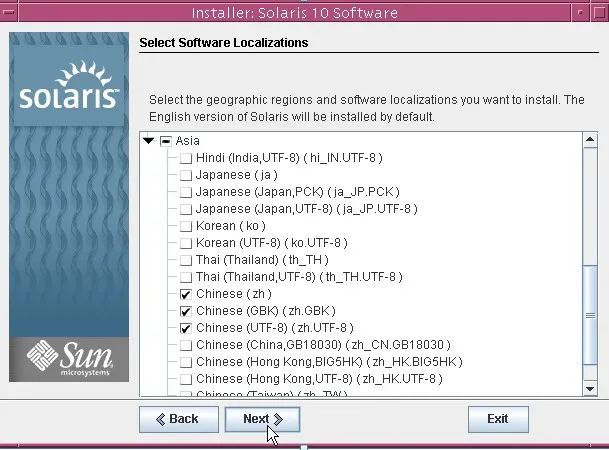Check the Korean ( ko ) box
Screen dimensions: 609x450
[x=186, y=226]
